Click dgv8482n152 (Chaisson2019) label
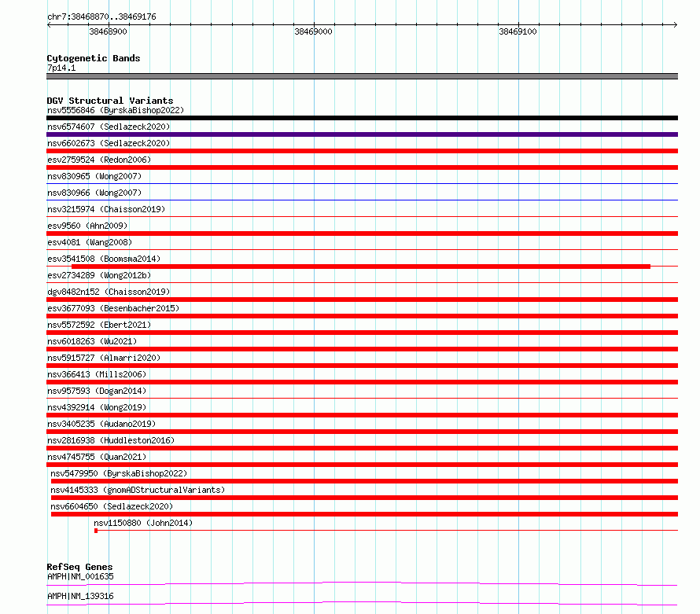Viewport: 700px width, 614px height. (x=109, y=292)
